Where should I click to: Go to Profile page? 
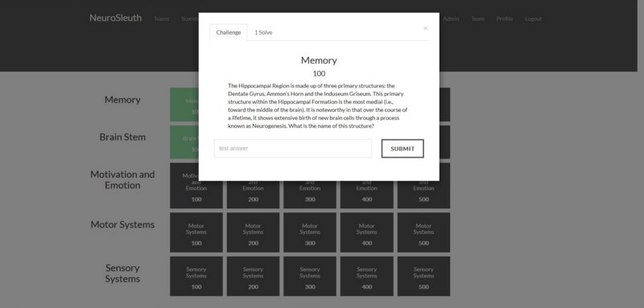coord(505,18)
